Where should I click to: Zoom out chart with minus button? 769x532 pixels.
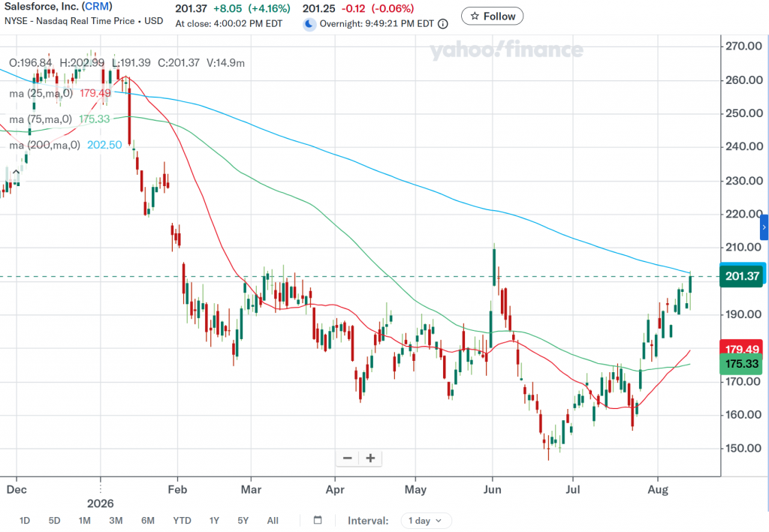[347, 458]
